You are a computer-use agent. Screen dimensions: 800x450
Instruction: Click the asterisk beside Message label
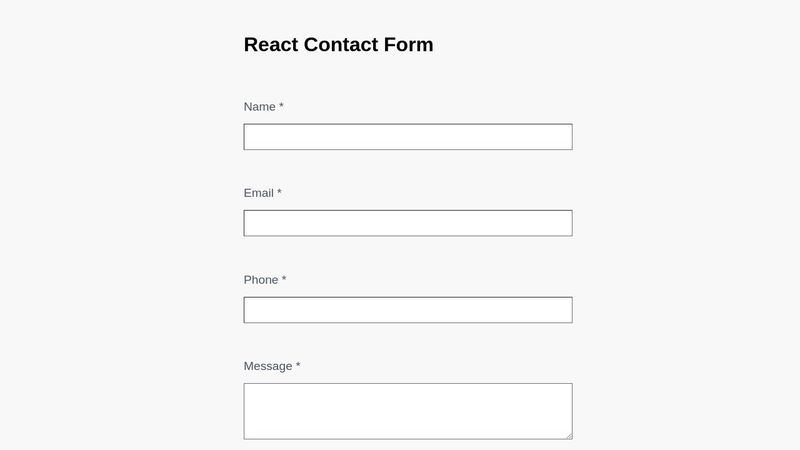tap(298, 364)
